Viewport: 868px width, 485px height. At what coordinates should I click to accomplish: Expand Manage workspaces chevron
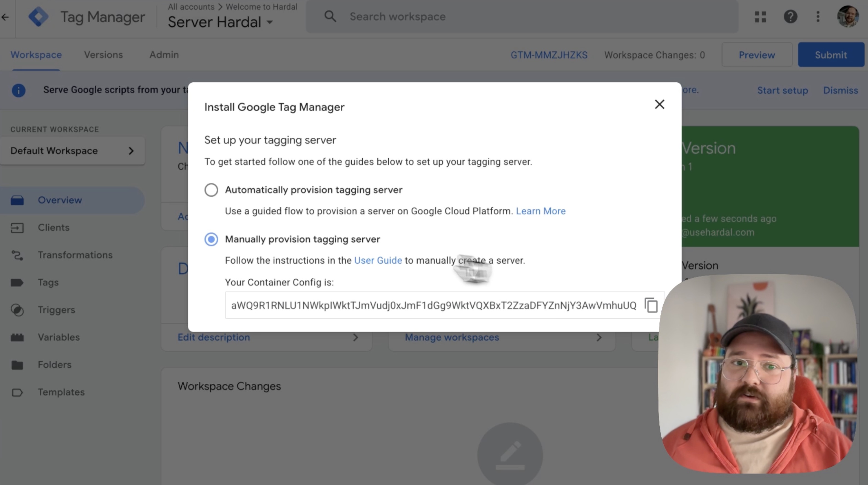599,337
